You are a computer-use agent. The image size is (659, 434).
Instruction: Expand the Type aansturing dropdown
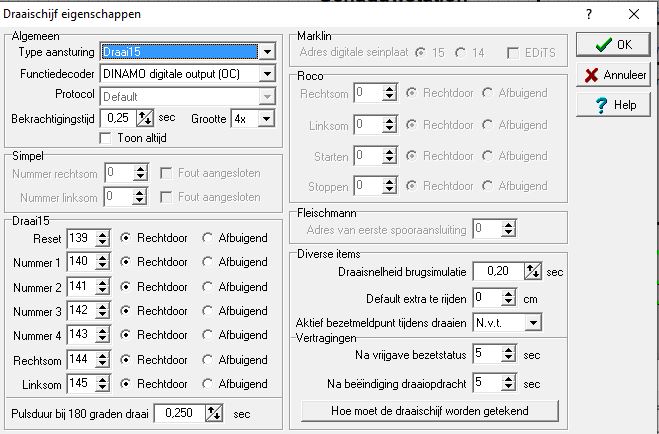267,52
